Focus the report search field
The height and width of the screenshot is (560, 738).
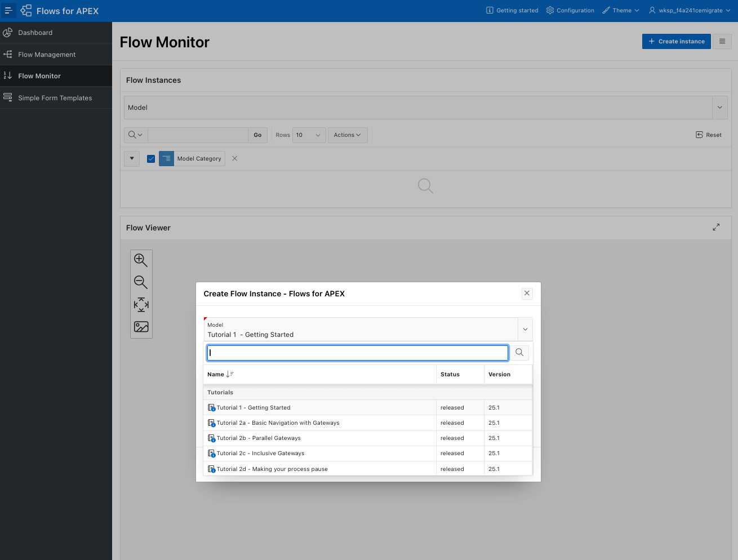pos(198,135)
